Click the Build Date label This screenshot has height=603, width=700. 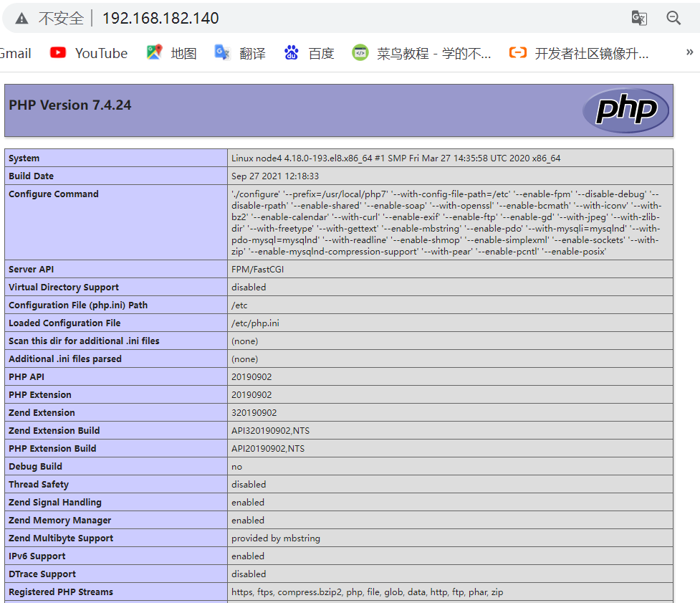pos(32,176)
